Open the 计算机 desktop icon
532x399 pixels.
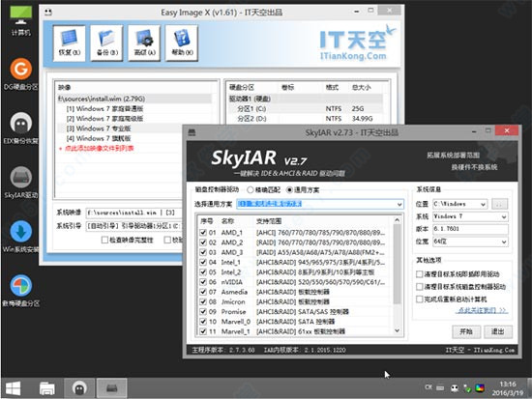click(x=20, y=20)
